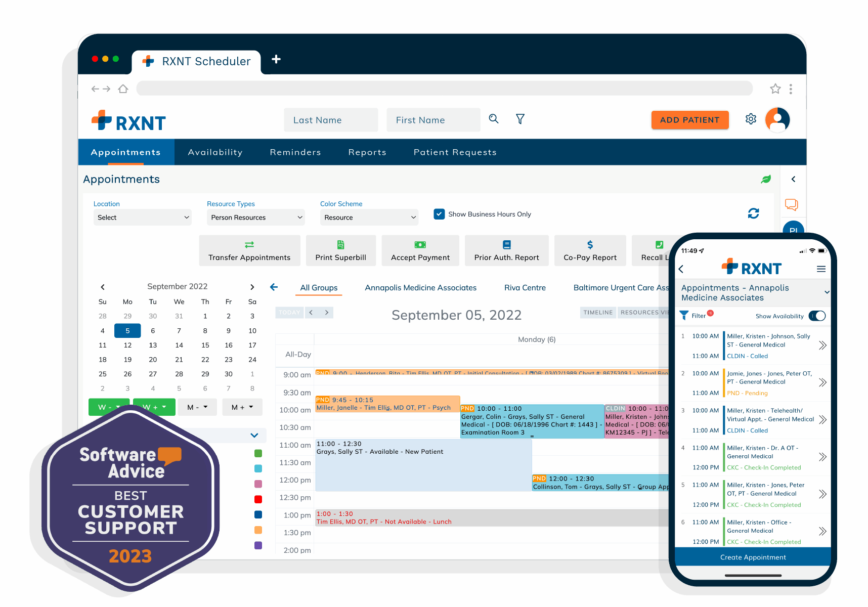The width and height of the screenshot is (868, 607).
Task: Toggle Show Business Hours Only checkbox
Action: pos(439,214)
